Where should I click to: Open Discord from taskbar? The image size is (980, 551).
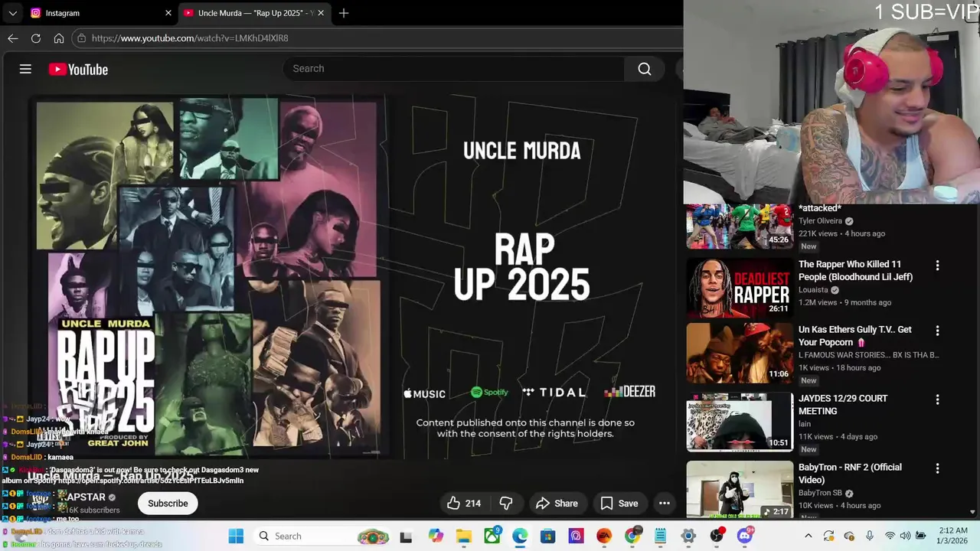click(745, 536)
